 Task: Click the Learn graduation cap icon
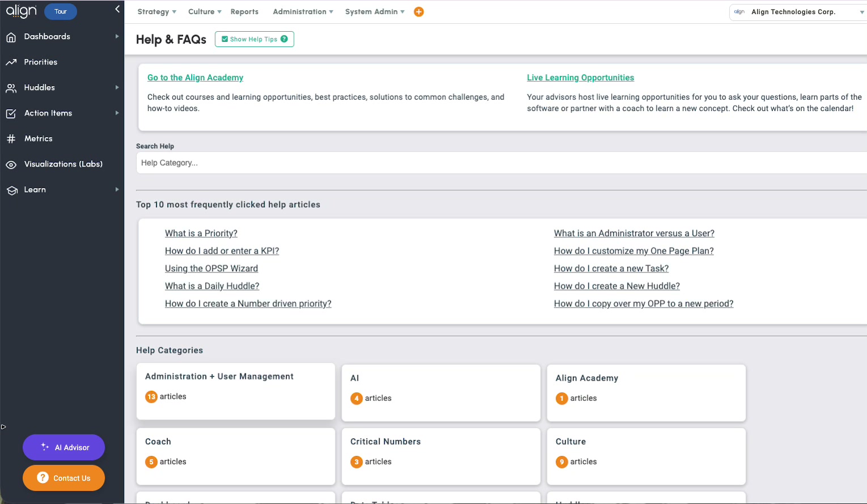(11, 190)
